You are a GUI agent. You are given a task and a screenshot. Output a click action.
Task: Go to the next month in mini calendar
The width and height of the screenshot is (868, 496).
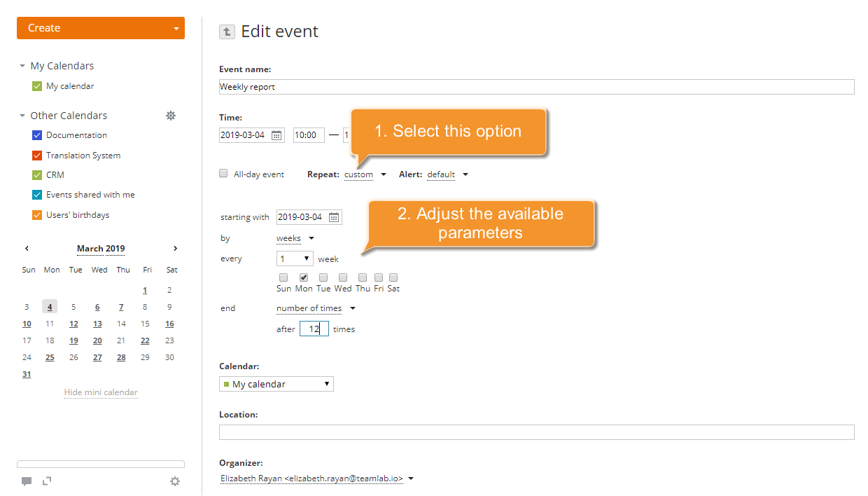[x=175, y=248]
